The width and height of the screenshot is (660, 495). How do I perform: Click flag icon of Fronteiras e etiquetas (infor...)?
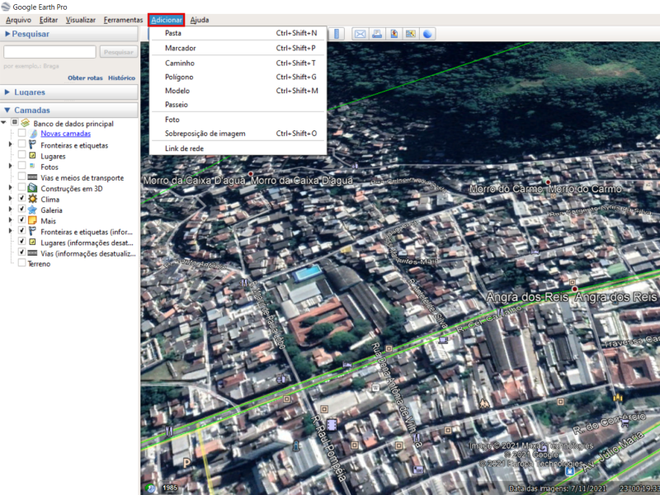tap(32, 232)
